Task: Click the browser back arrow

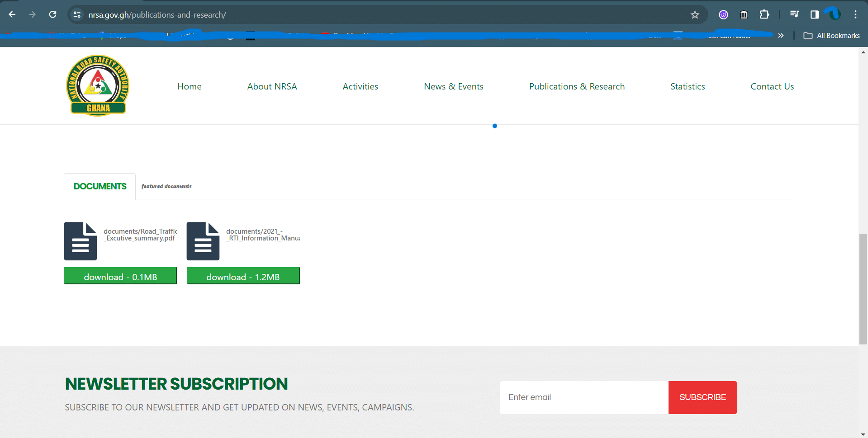Action: click(x=12, y=14)
